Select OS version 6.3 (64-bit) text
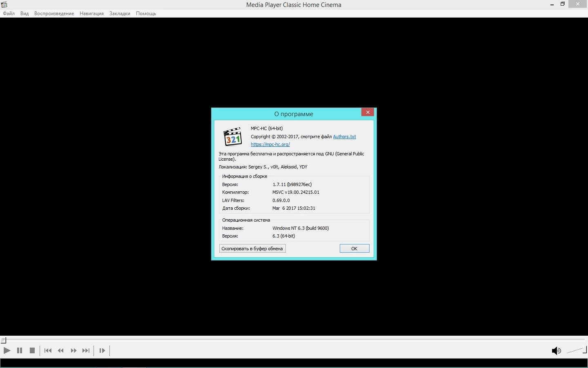Screen dimensions: 588x368 [284, 236]
